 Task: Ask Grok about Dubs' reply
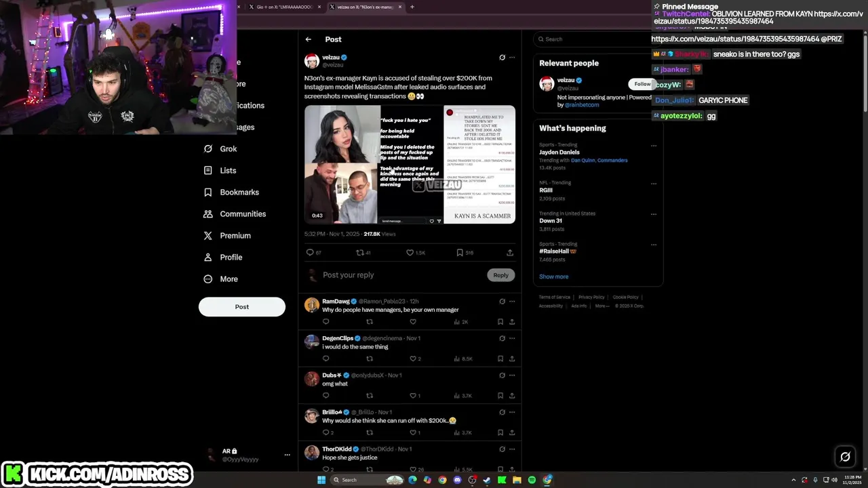pyautogui.click(x=502, y=375)
